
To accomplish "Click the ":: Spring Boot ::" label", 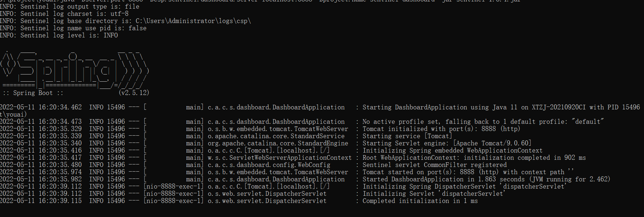I will click(x=33, y=93).
